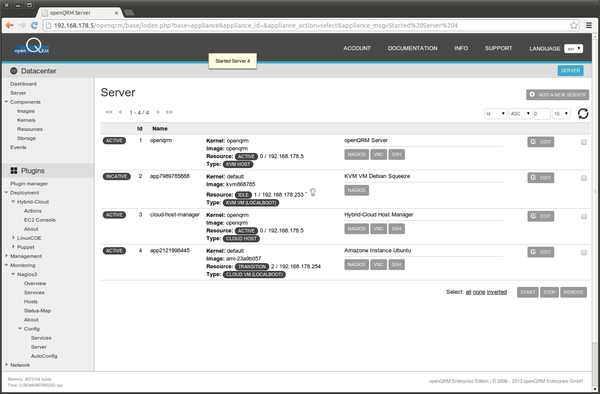Collapse the Nagios3 tree node
600x394 pixels.
coord(13,274)
